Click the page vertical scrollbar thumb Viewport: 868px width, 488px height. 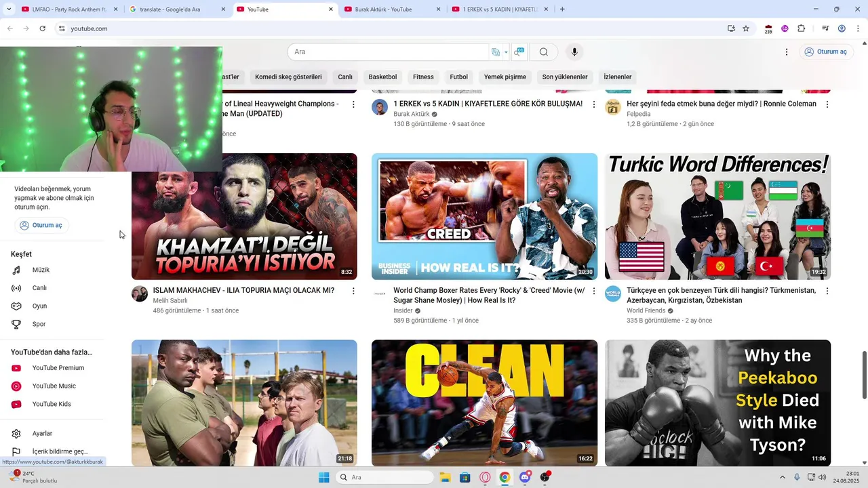click(864, 375)
